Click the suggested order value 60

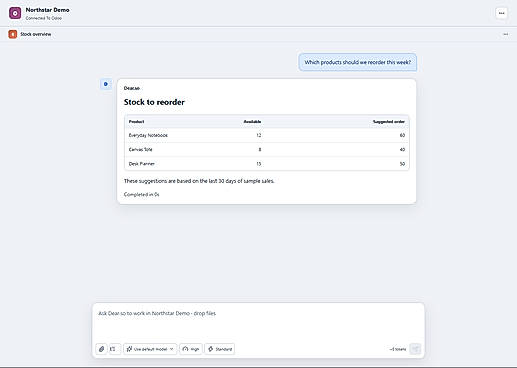coord(402,135)
